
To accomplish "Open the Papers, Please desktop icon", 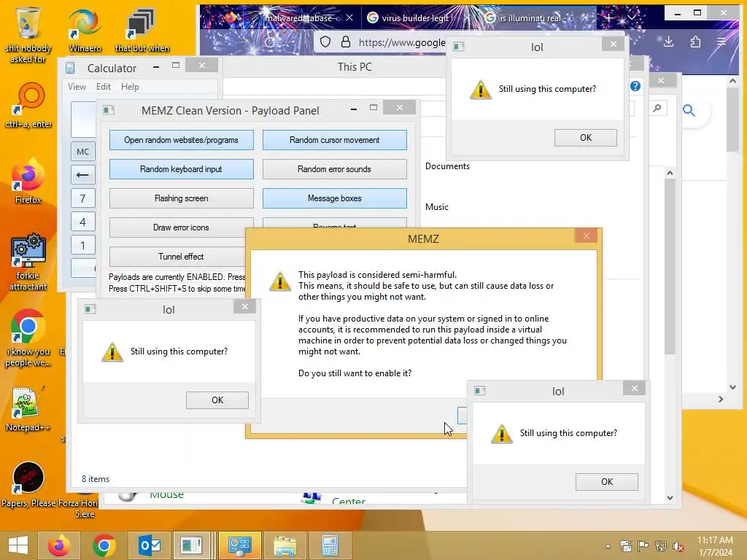I will [x=28, y=483].
